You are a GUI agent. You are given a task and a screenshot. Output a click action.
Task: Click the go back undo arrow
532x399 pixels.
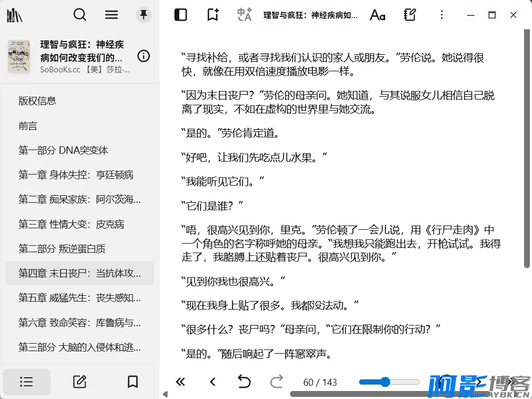pos(244,381)
